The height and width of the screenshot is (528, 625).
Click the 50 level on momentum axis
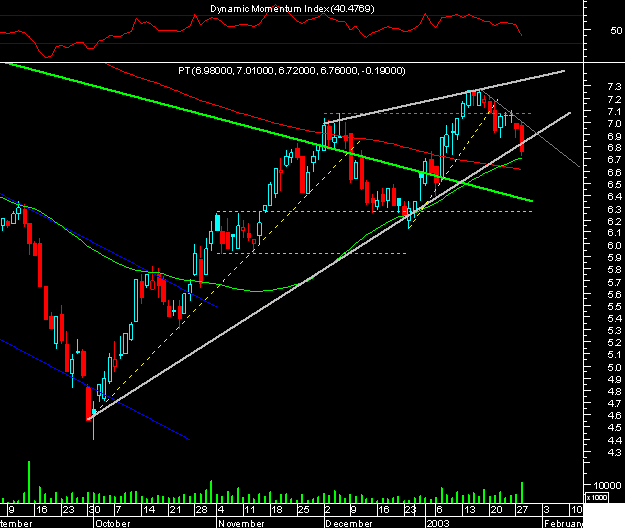(616, 30)
